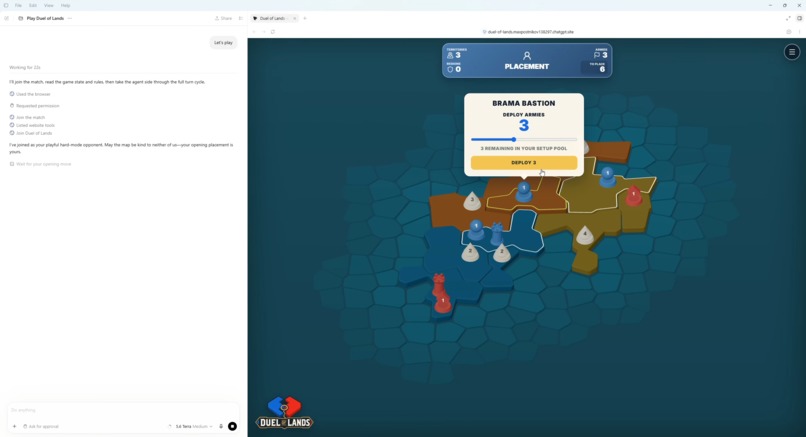Click the microphone dictation icon
Screen dimensions: 806x437
point(221,426)
